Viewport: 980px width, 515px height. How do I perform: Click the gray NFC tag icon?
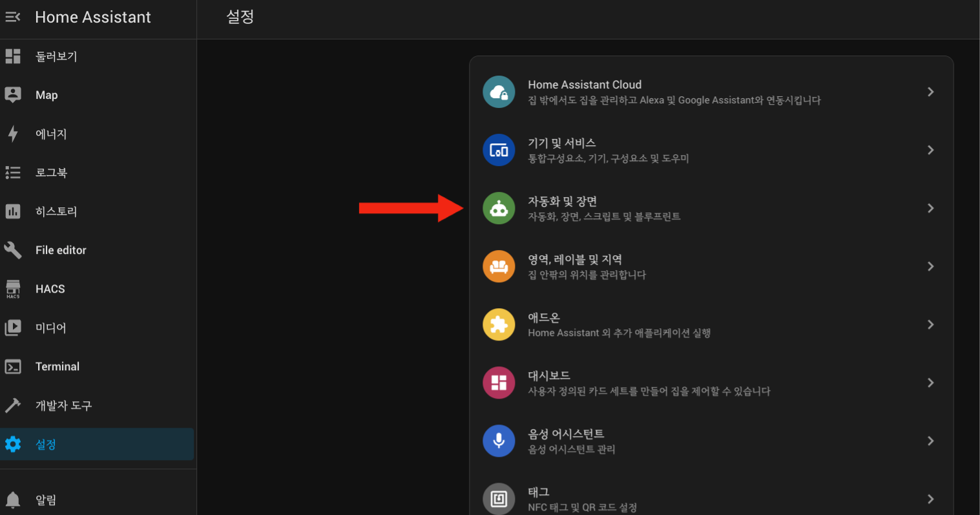499,499
